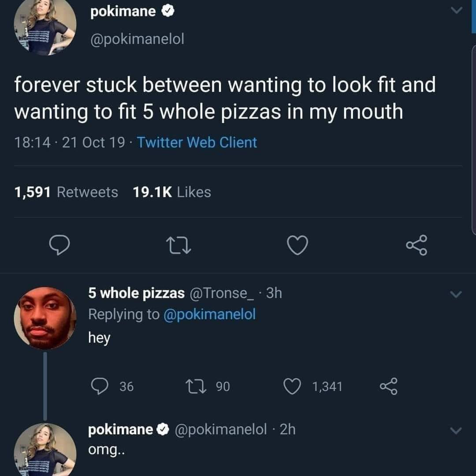Reply to the 'hey' tweet
The image size is (476, 476).
coord(100,386)
